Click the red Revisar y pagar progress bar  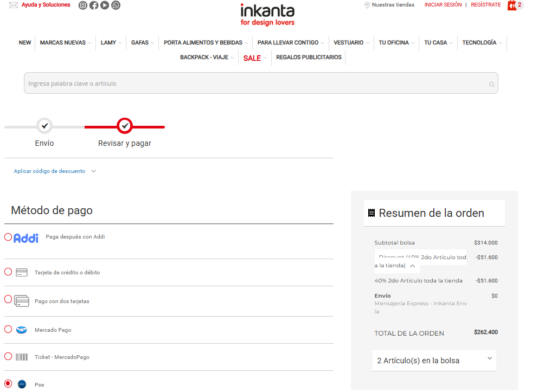point(125,127)
